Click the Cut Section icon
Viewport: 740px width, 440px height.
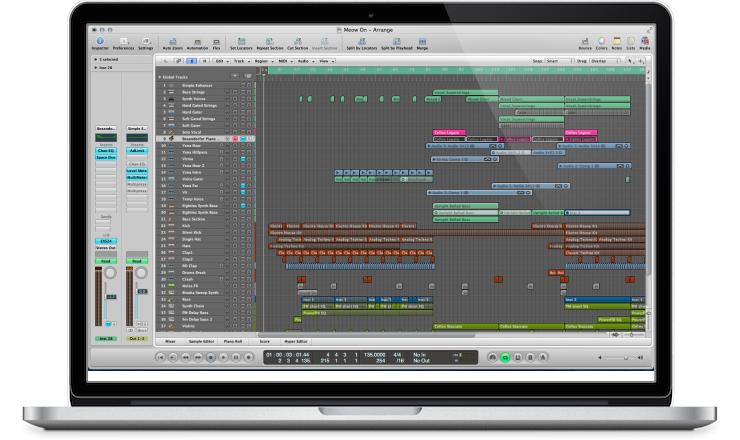[297, 44]
